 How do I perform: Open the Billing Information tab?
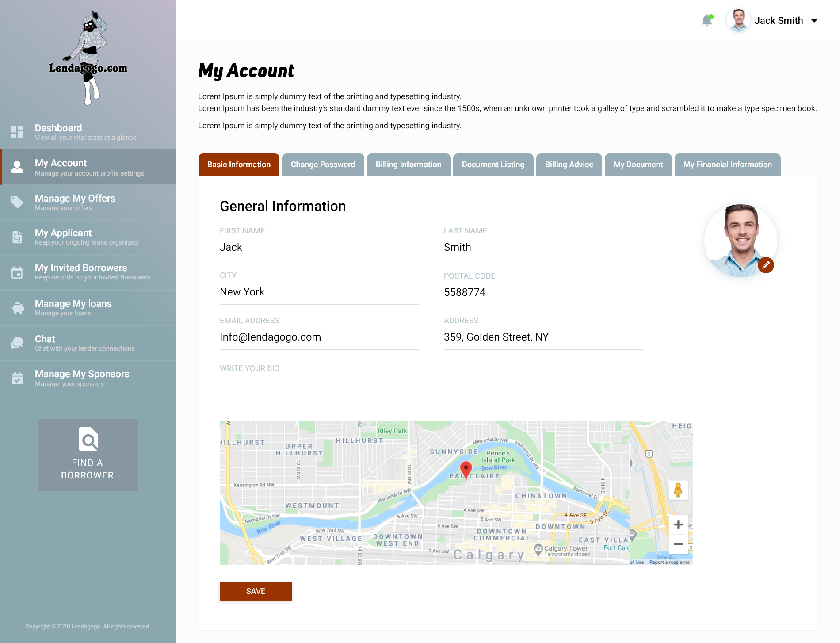(408, 165)
